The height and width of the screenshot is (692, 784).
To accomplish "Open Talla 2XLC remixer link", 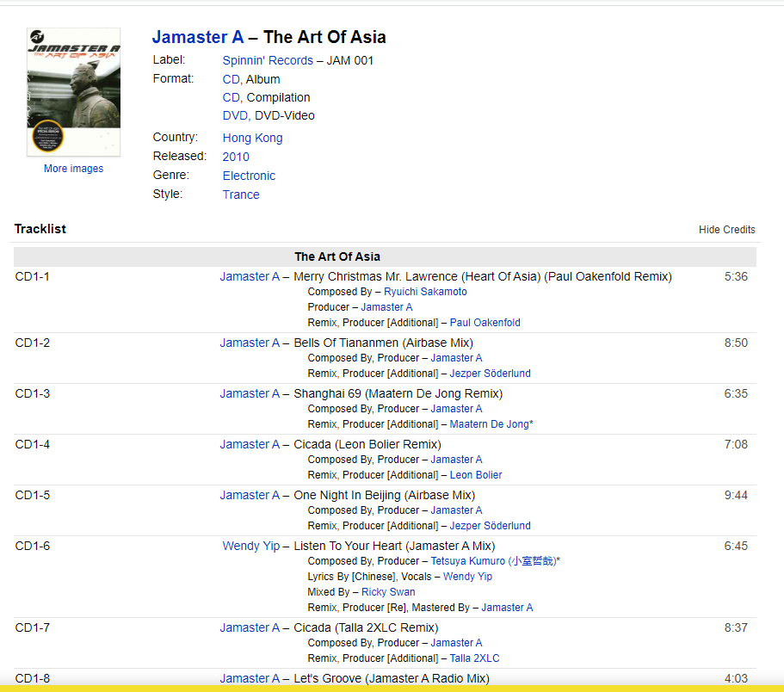I will [x=474, y=658].
